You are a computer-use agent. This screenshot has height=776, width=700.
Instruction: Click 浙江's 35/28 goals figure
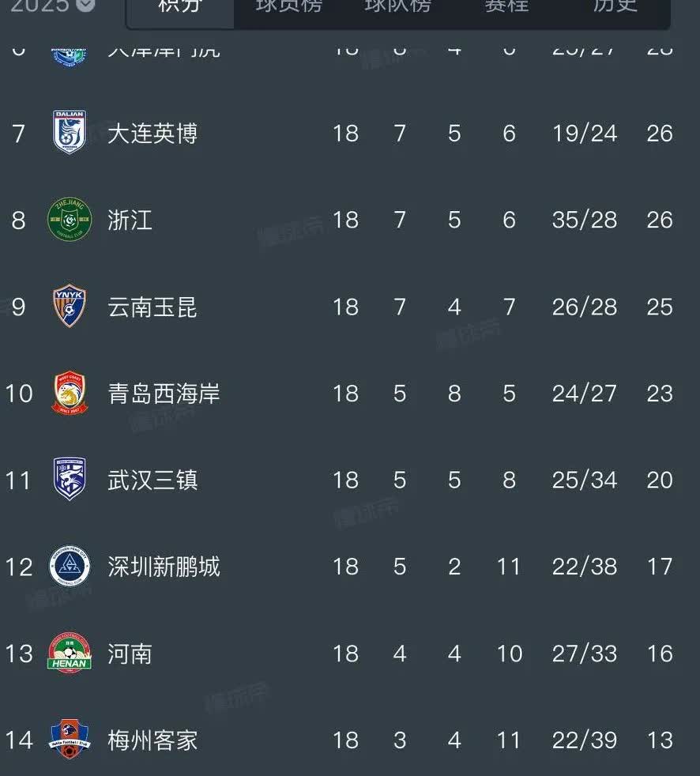(x=585, y=220)
